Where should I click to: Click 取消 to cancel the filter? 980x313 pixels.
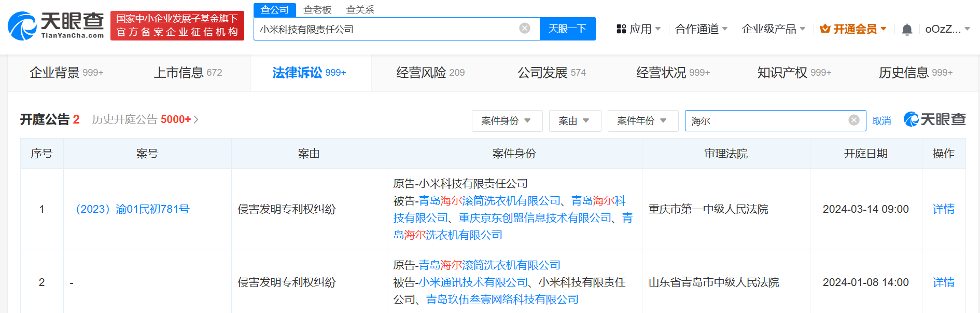[x=881, y=121]
